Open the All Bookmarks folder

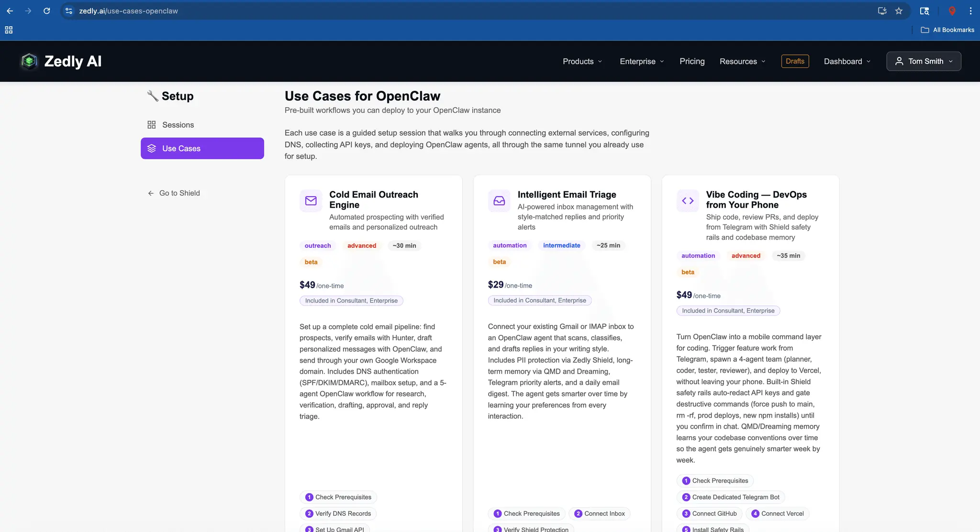point(947,30)
